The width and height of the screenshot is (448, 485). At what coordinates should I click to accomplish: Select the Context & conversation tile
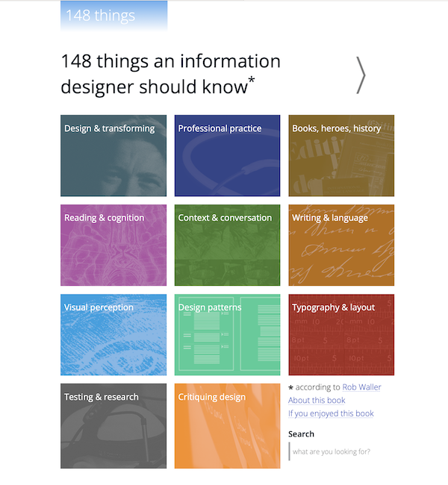[227, 245]
